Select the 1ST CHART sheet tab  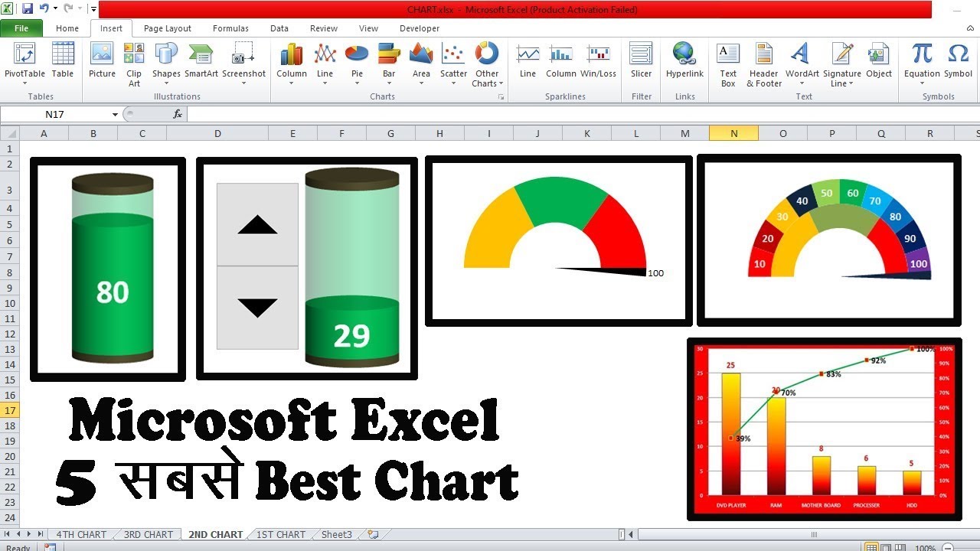(281, 534)
